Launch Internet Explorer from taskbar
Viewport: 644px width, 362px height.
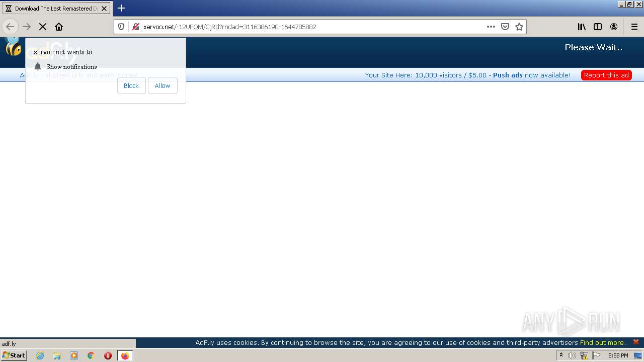40,355
